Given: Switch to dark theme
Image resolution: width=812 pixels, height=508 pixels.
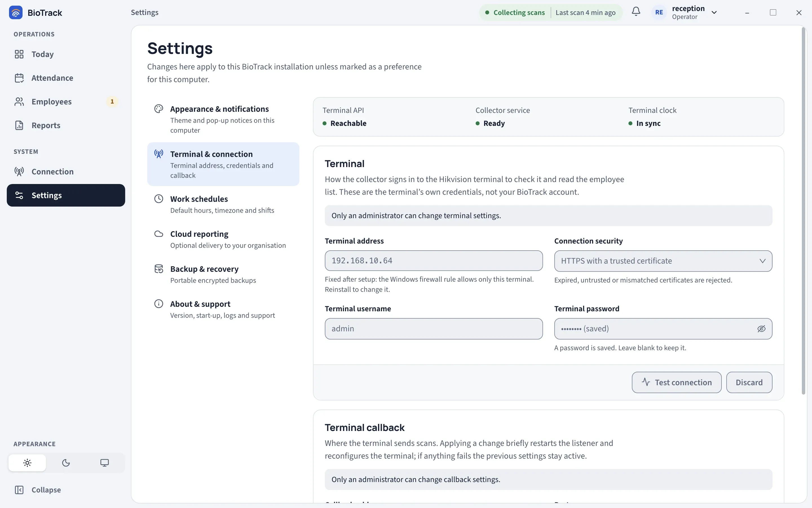Looking at the screenshot, I should (x=66, y=463).
